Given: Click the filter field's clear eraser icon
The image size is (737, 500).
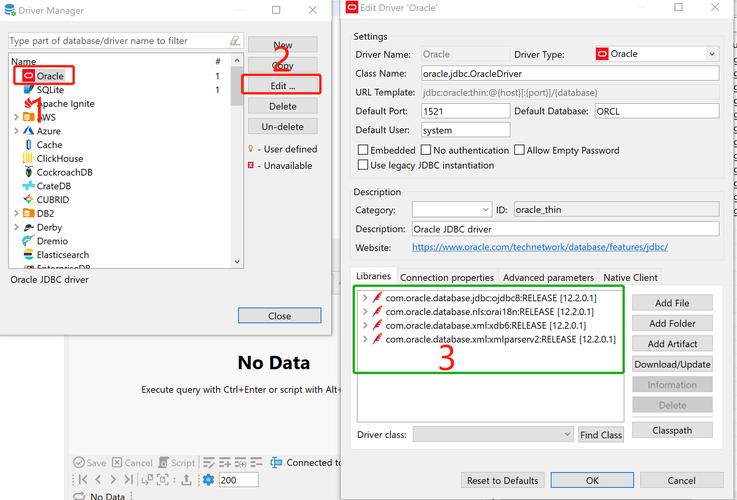Looking at the screenshot, I should 235,41.
